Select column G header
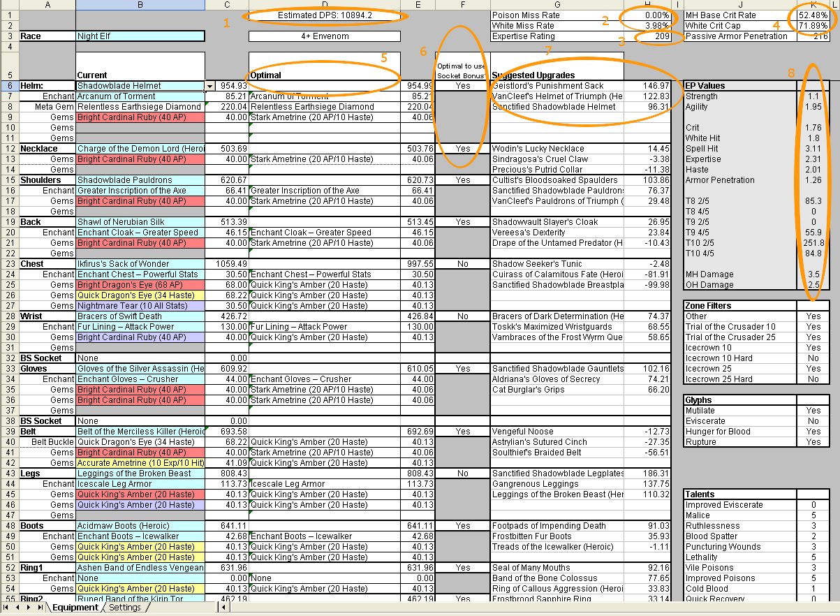Image resolution: width=840 pixels, height=616 pixels. point(557,5)
